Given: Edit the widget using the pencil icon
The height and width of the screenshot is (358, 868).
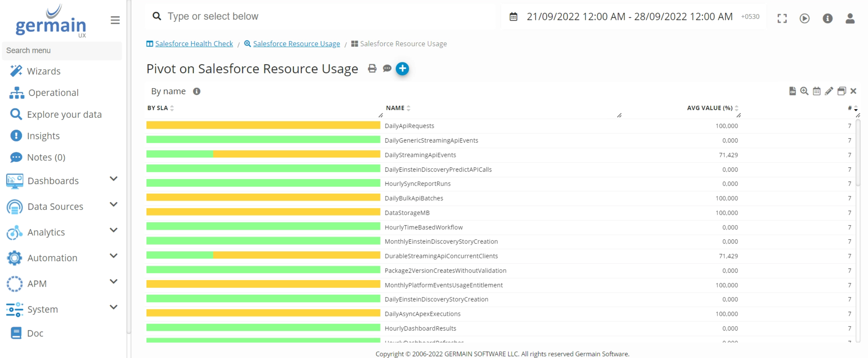Looking at the screenshot, I should pos(829,91).
